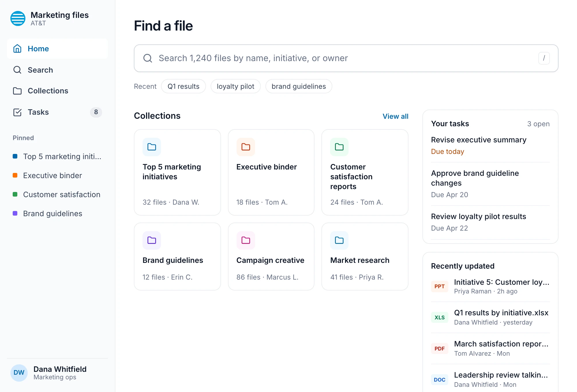The height and width of the screenshot is (392, 577).
Task: Select the loyalty pilot recent search chip
Action: (235, 86)
